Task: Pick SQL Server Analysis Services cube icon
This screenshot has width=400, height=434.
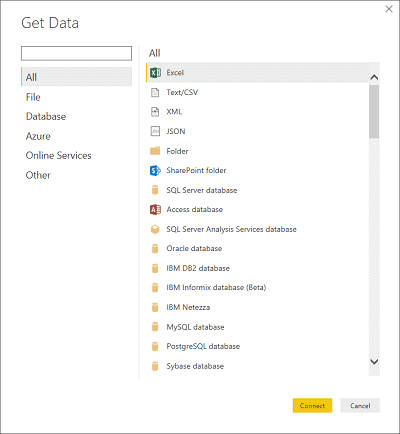Action: (x=155, y=229)
